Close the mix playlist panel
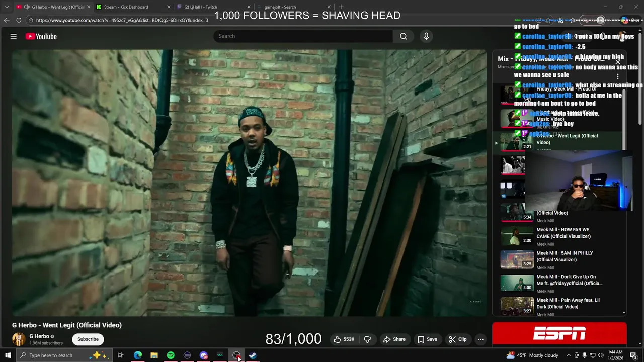This screenshot has height=362, width=644. 618,61
